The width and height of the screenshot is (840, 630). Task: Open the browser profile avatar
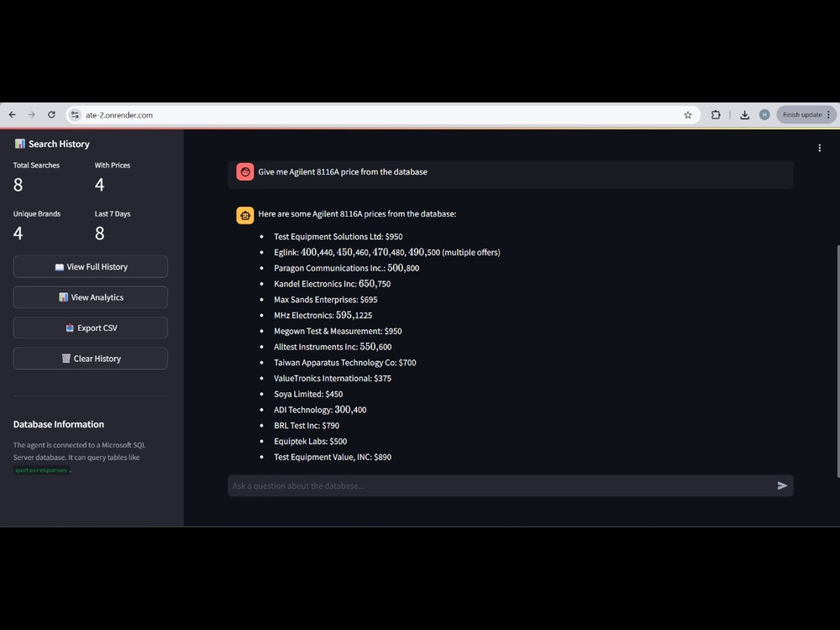764,114
